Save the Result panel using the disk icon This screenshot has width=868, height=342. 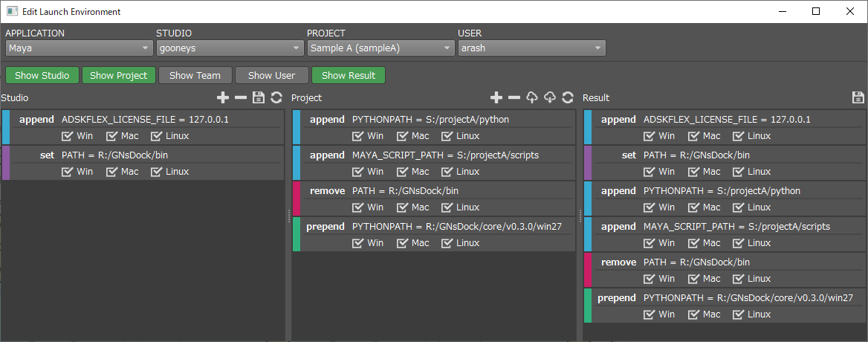point(858,97)
